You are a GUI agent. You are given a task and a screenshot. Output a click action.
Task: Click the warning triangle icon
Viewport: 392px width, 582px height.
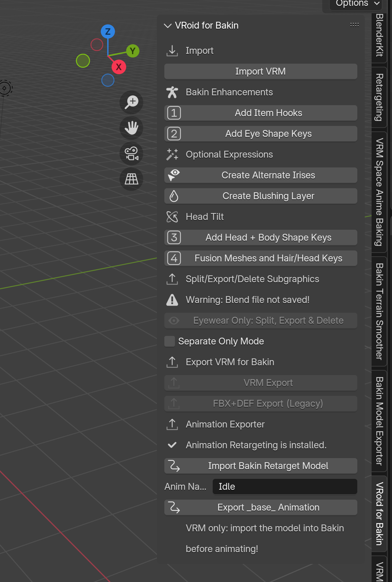click(x=172, y=300)
